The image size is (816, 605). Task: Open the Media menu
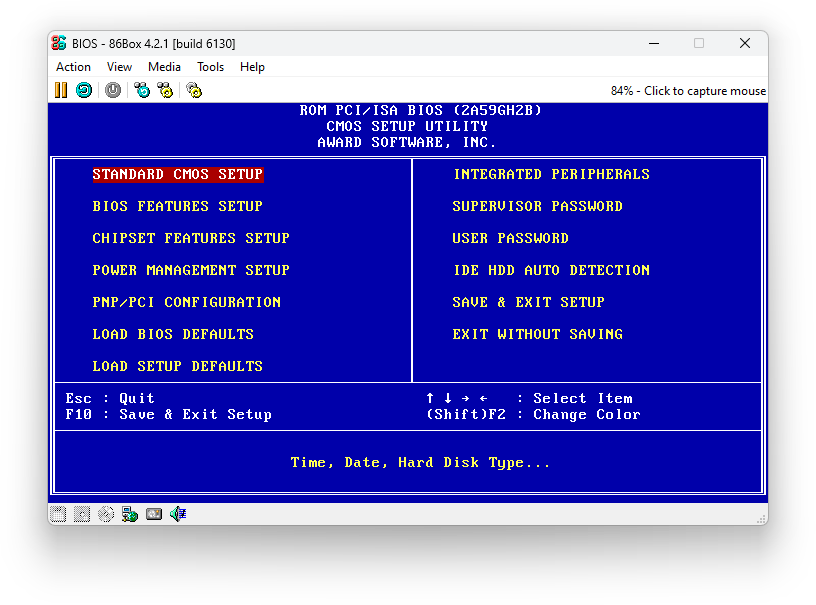[164, 67]
